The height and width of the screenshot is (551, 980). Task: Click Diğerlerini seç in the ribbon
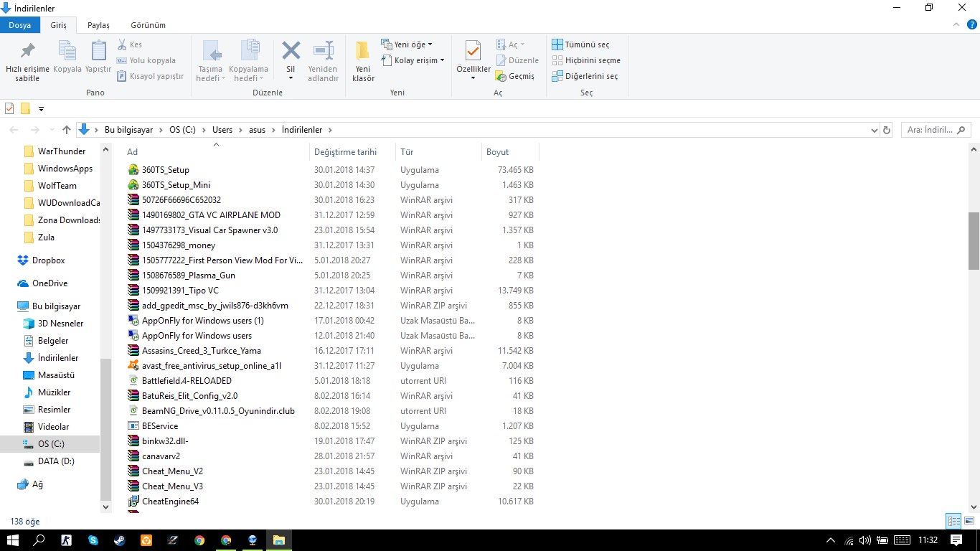585,76
